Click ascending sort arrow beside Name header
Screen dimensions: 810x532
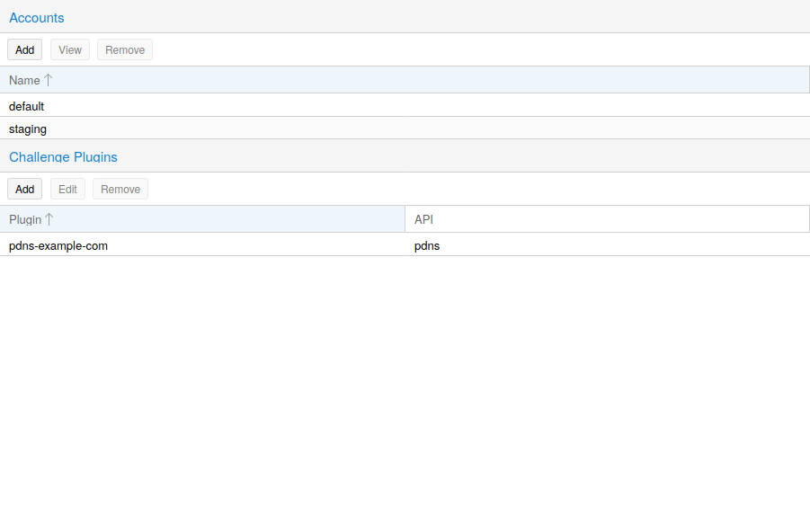(x=49, y=80)
